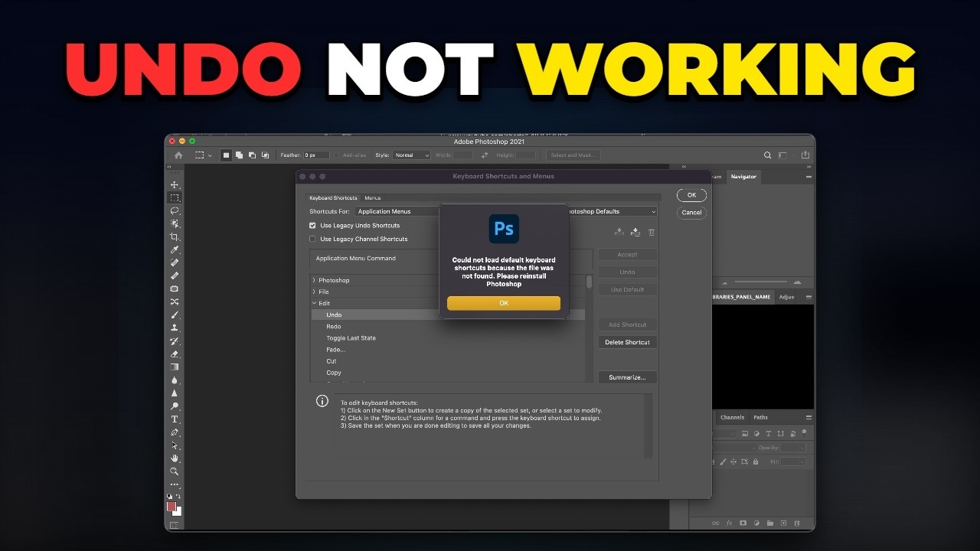Viewport: 980px width, 551px height.
Task: Select the Eyedropper tool
Action: coord(175,249)
